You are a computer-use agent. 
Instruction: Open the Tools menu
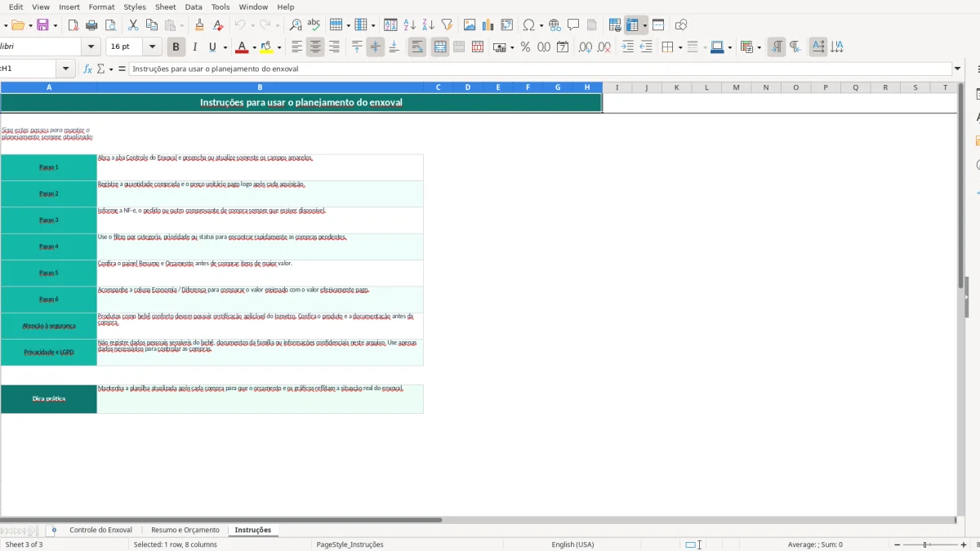coord(220,7)
